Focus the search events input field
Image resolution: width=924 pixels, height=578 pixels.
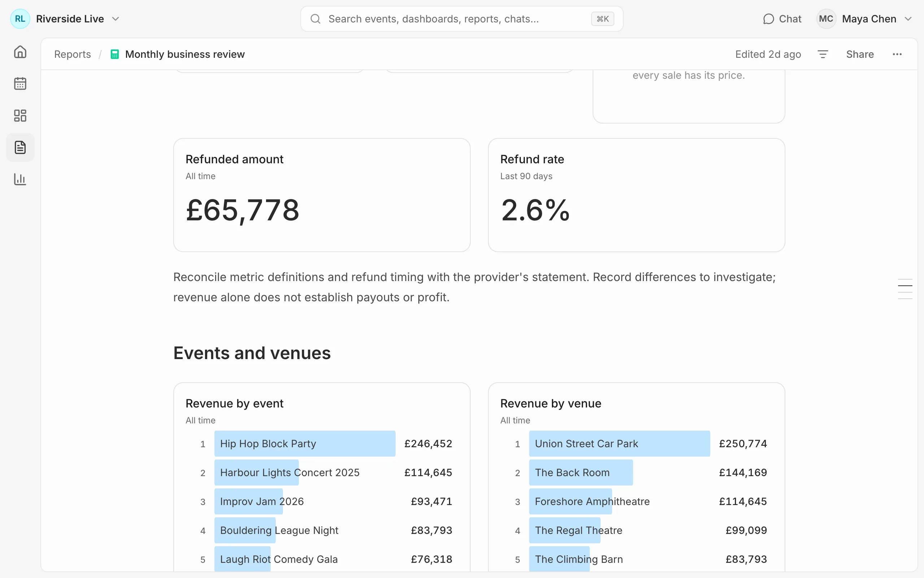coord(462,19)
